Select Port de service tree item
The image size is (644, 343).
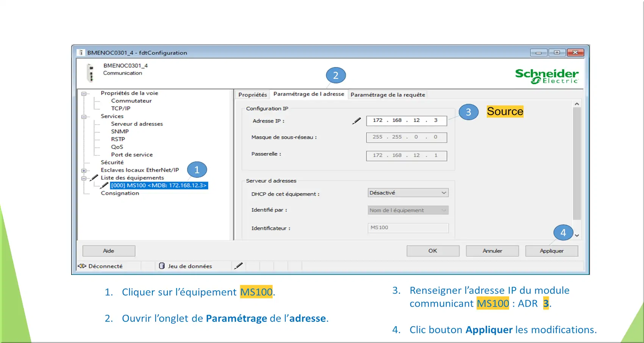(x=132, y=155)
